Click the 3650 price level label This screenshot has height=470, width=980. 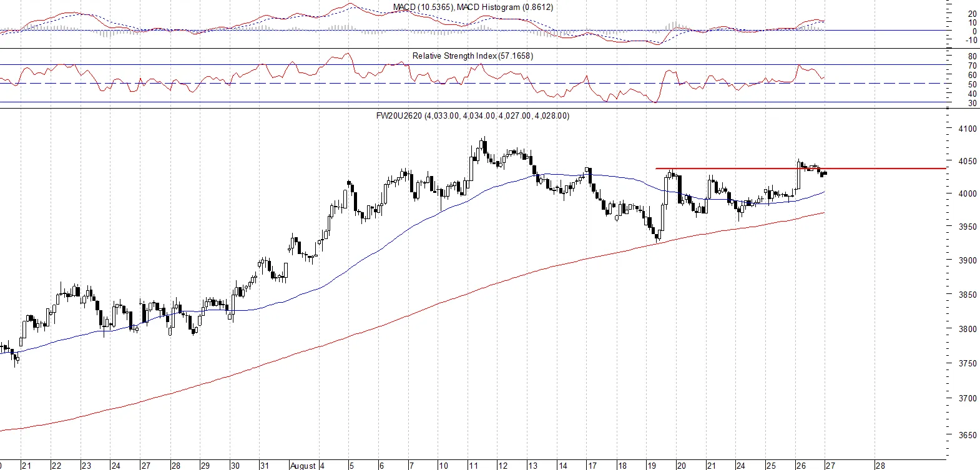click(x=968, y=435)
